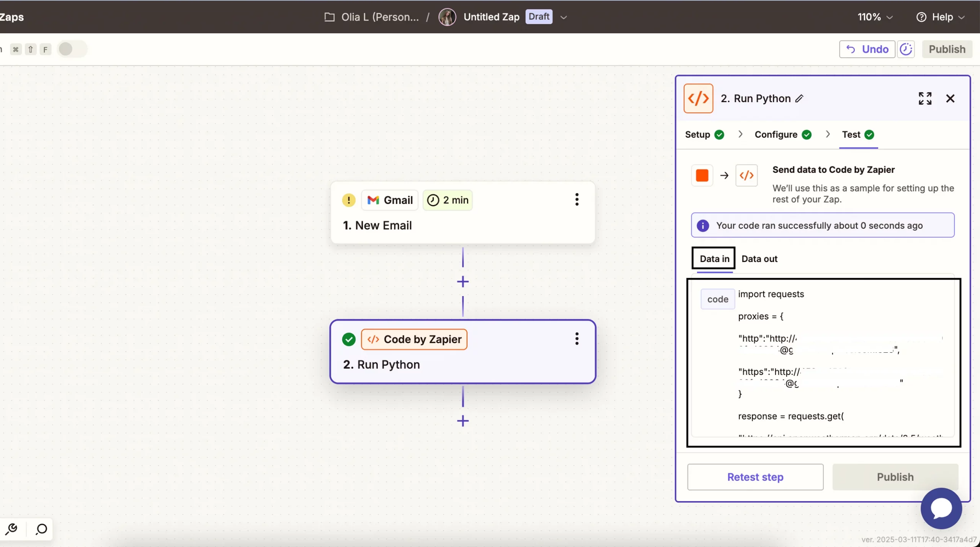Open the search magnifier at bottom left

click(41, 529)
